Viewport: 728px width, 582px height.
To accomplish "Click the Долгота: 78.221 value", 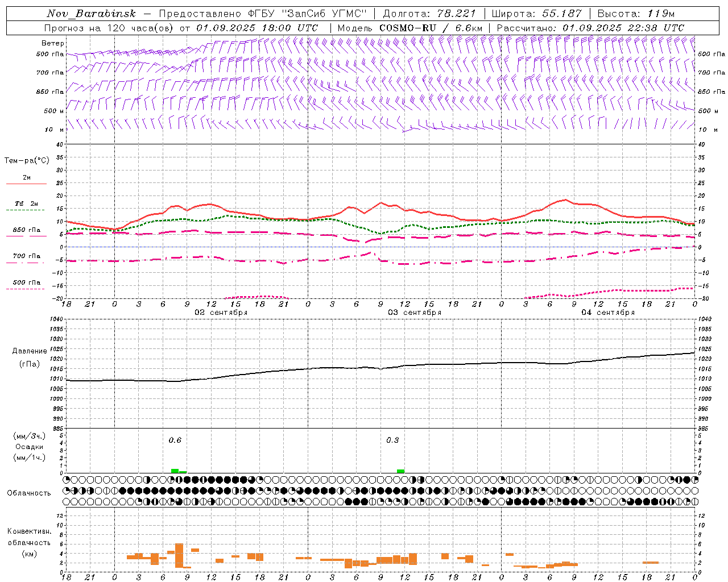I will pos(429,14).
